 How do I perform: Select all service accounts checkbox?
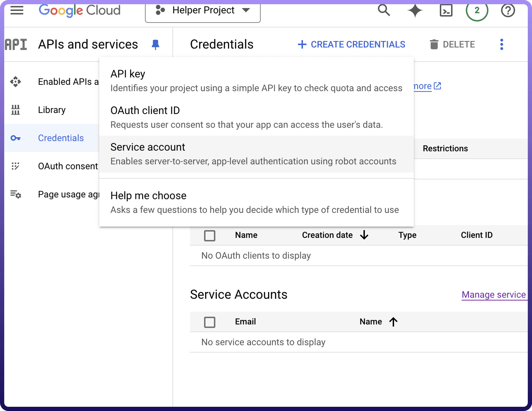tap(210, 322)
